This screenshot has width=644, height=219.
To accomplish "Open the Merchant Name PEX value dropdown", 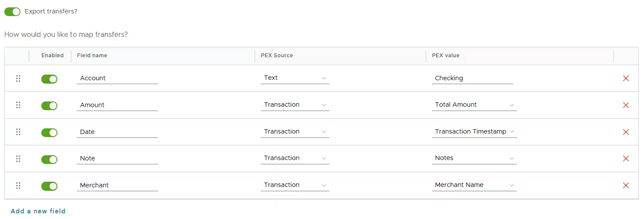I will tap(474, 185).
